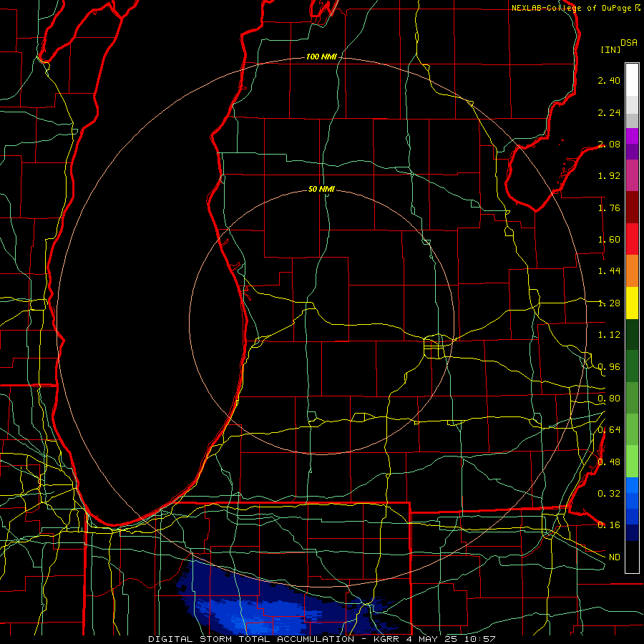Screen dimensions: 644x644
Task: Select the black ND legend swatch
Action: pyautogui.click(x=632, y=557)
